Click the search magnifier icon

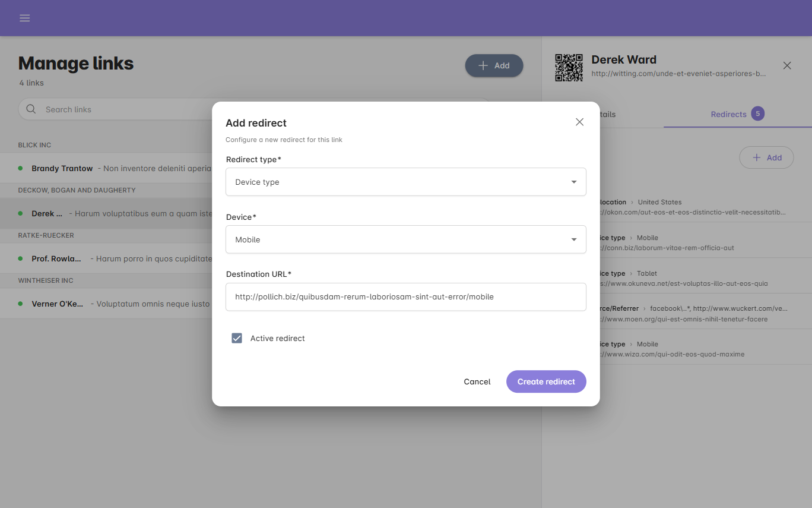[x=31, y=109]
